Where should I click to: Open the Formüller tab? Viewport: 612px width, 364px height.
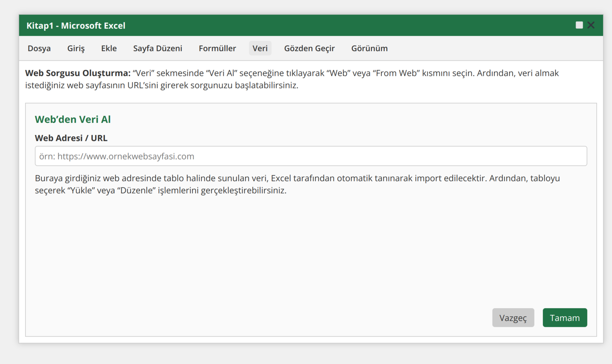pos(217,48)
